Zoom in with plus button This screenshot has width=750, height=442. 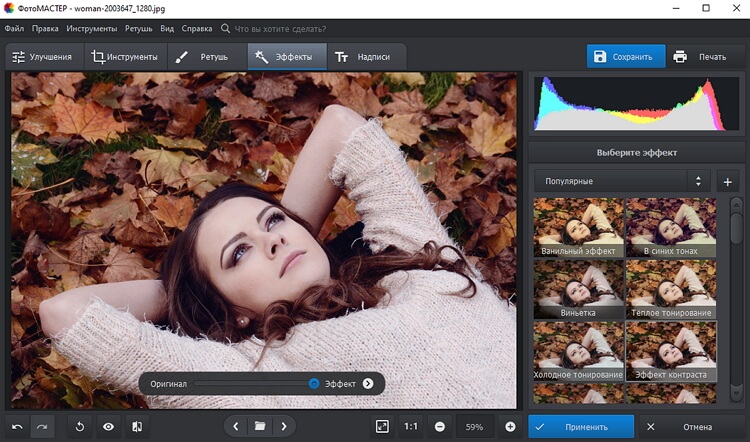[x=510, y=427]
